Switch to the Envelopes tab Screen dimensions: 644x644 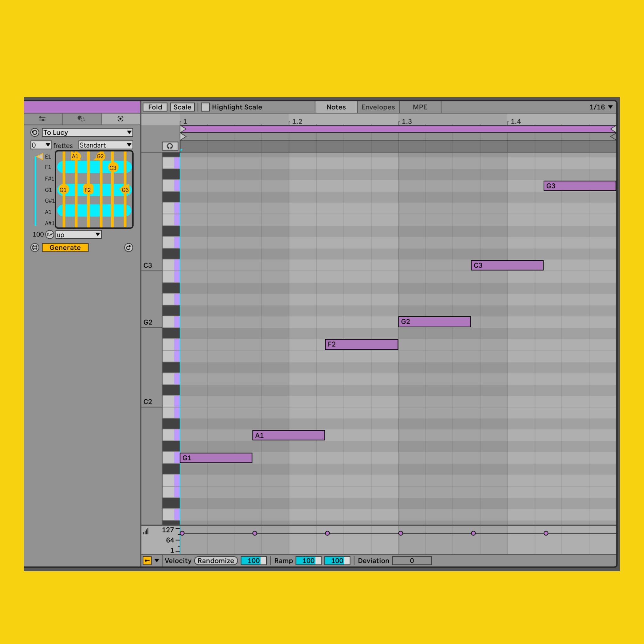(378, 107)
